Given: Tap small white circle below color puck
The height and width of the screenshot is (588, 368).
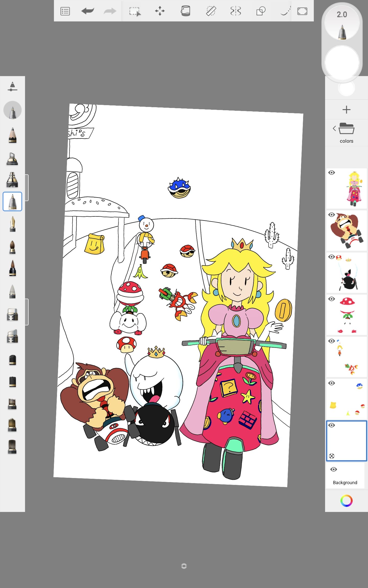Looking at the screenshot, I should click(x=347, y=88).
